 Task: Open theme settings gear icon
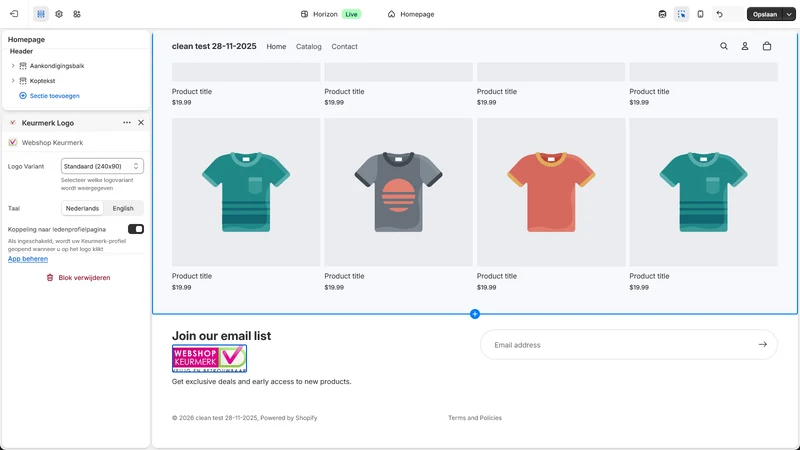(59, 14)
